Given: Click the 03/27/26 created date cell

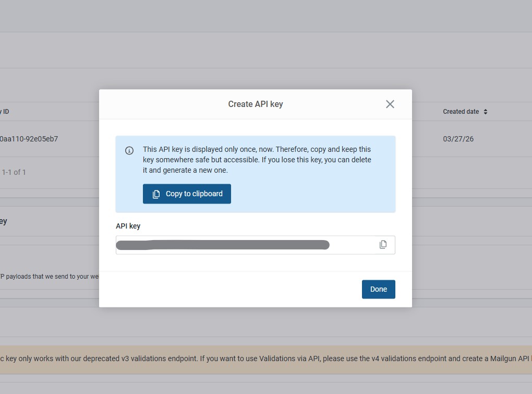Looking at the screenshot, I should coord(458,139).
